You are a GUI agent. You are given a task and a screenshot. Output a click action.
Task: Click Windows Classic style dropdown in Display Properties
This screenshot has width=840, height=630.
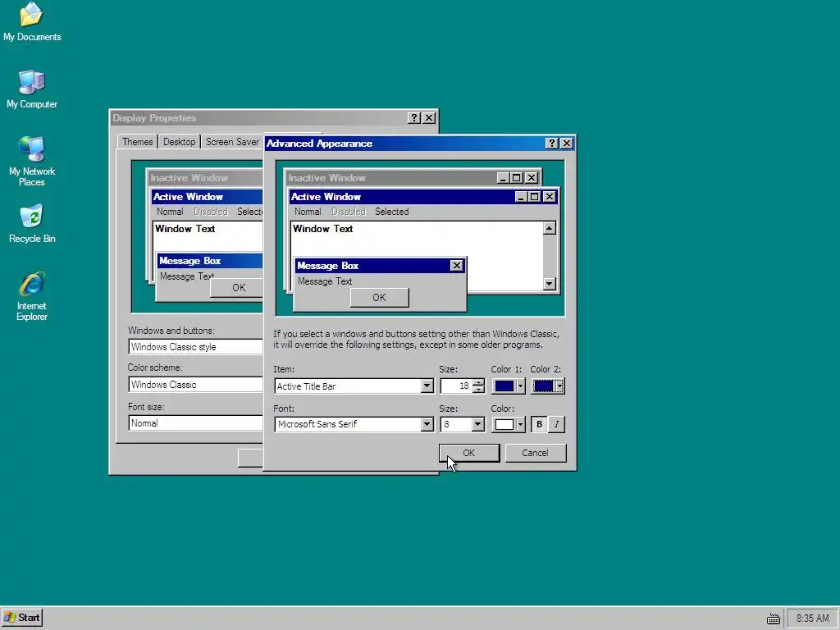[x=196, y=347]
